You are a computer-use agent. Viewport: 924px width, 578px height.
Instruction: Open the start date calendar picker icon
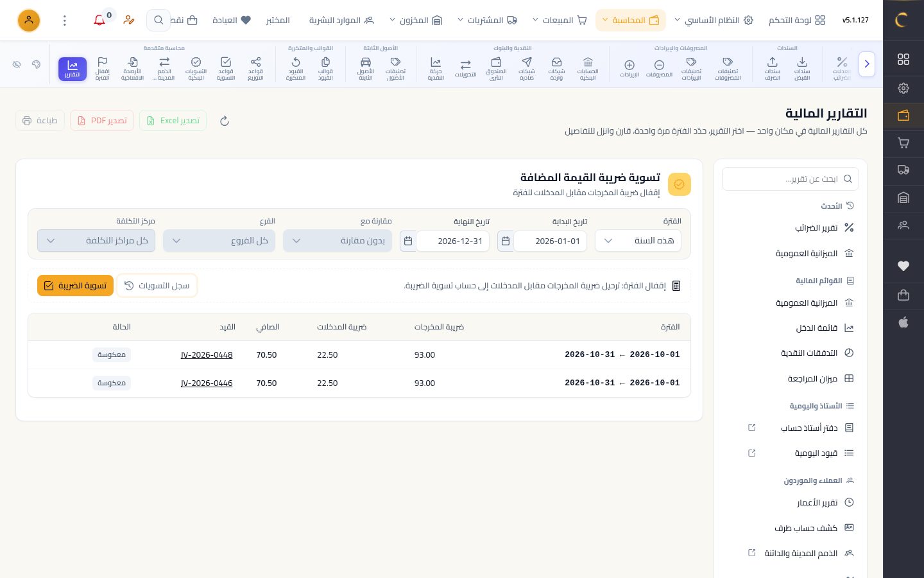pyautogui.click(x=506, y=241)
